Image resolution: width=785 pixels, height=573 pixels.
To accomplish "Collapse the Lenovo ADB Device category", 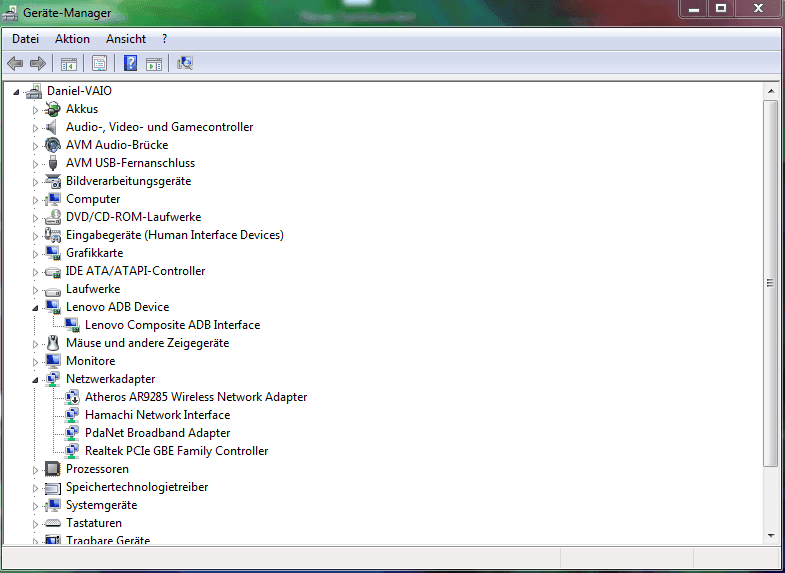I will 35,308.
